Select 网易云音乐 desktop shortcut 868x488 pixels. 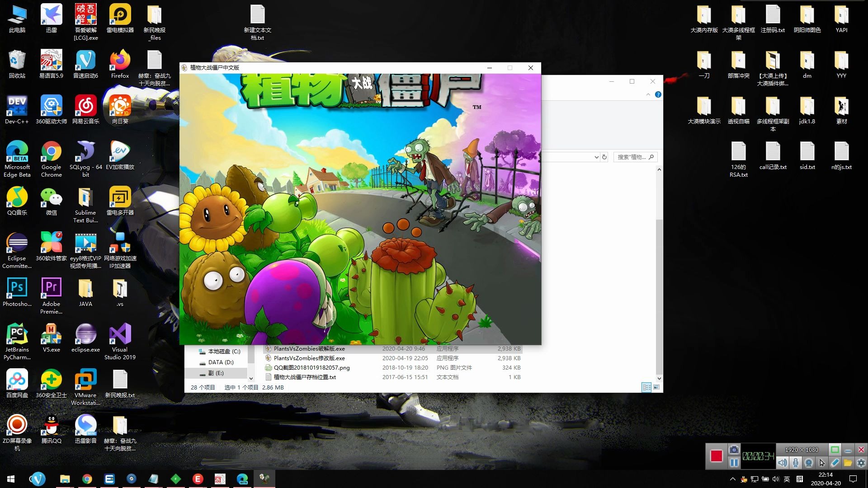click(x=86, y=110)
